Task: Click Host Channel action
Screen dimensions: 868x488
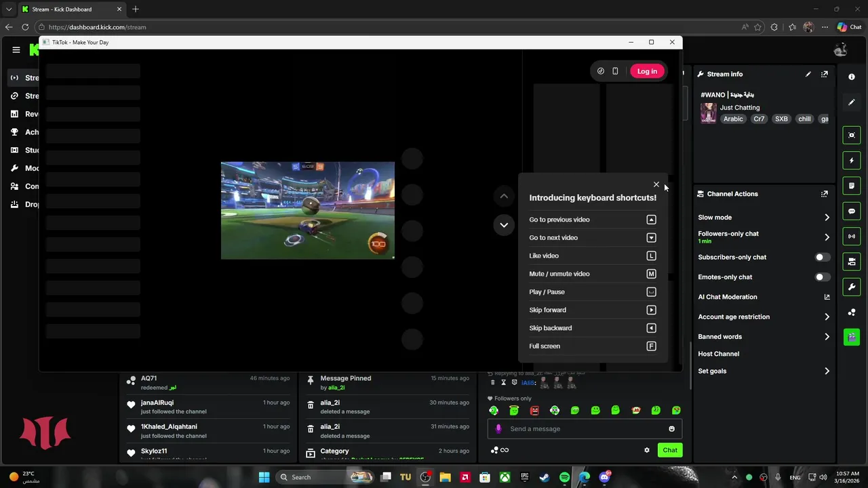Action: click(x=719, y=354)
